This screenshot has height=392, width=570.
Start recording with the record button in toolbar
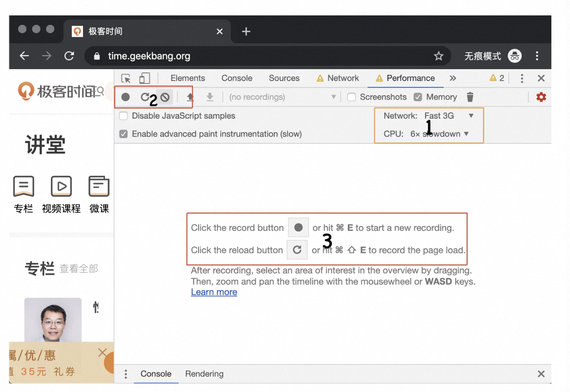pos(125,97)
